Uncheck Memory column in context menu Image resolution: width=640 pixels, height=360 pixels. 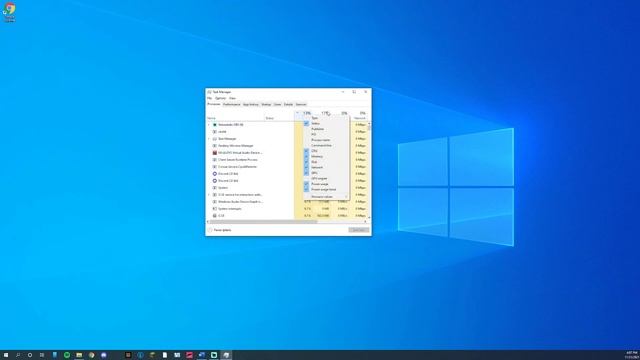(x=327, y=156)
